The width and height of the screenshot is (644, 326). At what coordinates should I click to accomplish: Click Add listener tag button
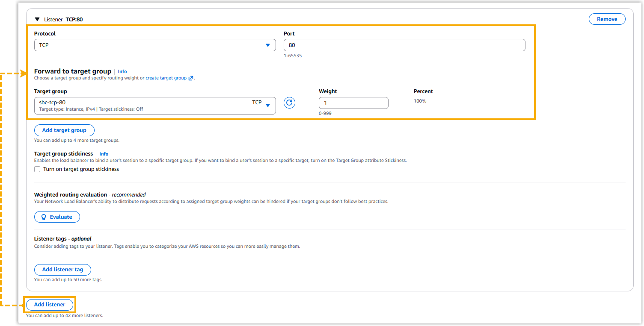[62, 270]
